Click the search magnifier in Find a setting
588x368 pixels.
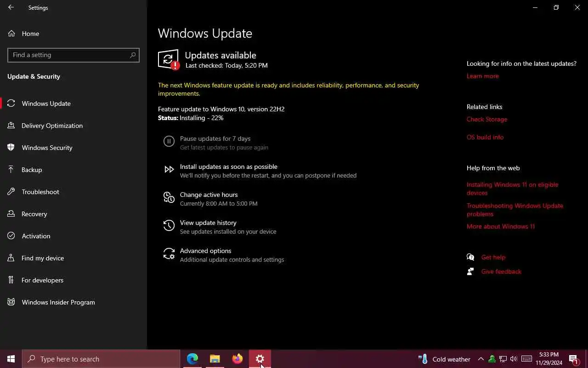pyautogui.click(x=133, y=55)
